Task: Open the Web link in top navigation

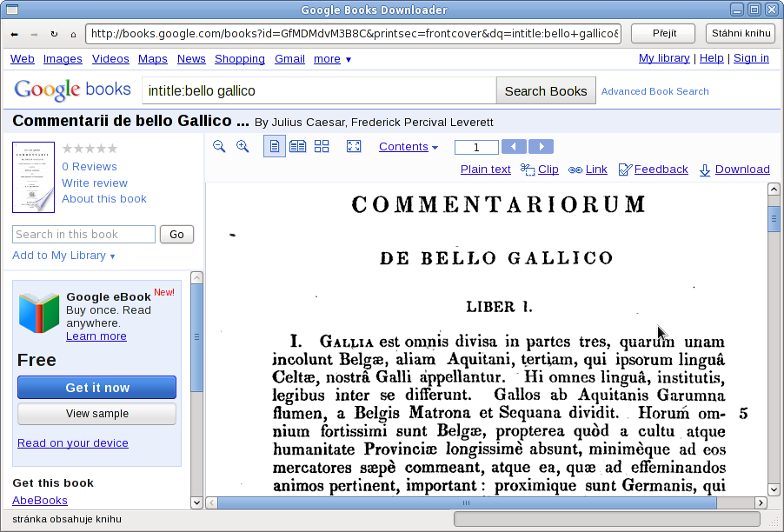Action: (23, 59)
